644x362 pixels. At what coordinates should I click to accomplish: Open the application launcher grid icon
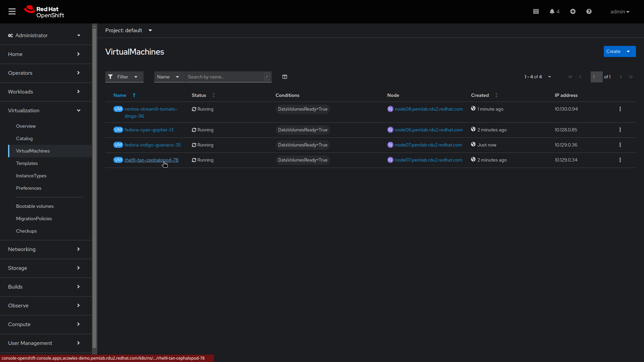point(536,11)
